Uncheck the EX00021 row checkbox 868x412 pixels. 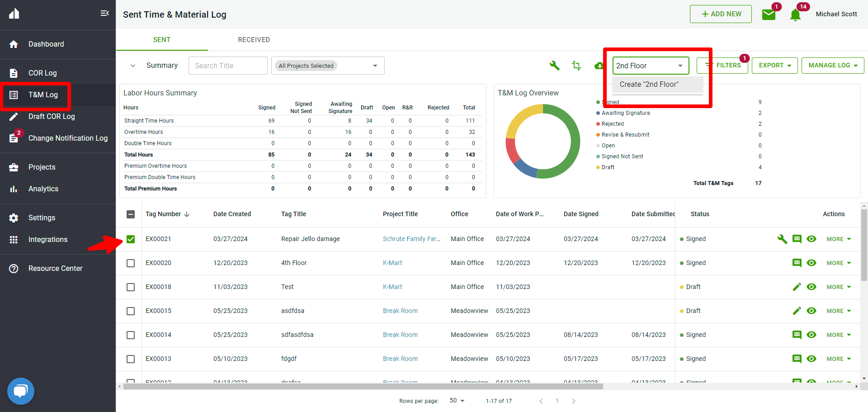click(131, 239)
